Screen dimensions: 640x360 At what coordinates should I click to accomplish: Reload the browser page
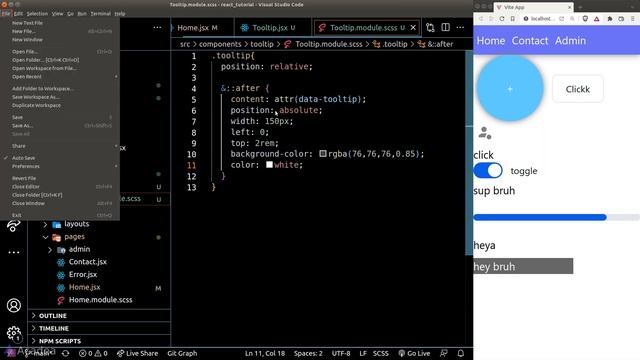[502, 19]
